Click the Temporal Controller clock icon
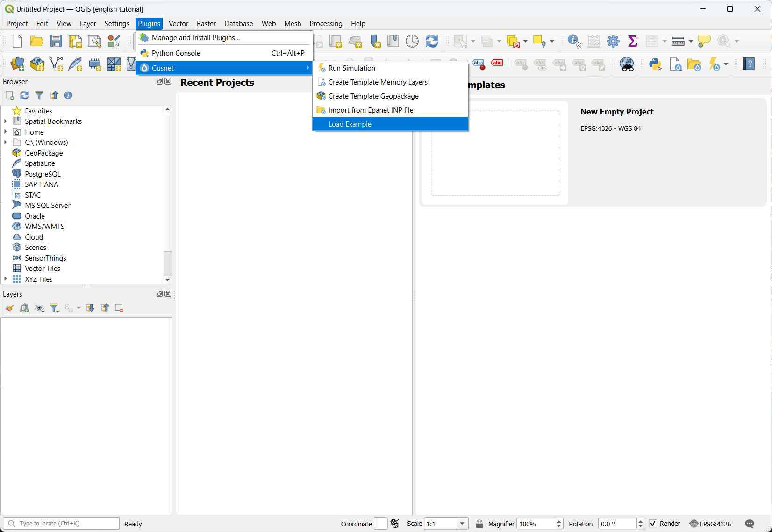The height and width of the screenshot is (532, 772). point(412,41)
